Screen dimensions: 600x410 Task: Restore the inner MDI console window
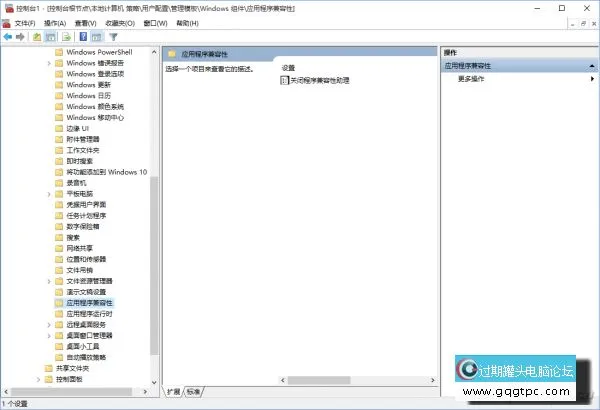583,24
